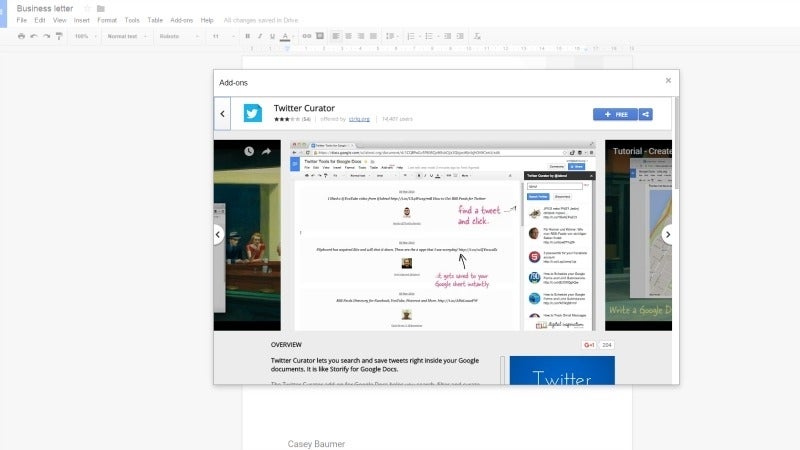800x450 pixels.
Task: Click the Insert comment icon
Action: (x=320, y=36)
